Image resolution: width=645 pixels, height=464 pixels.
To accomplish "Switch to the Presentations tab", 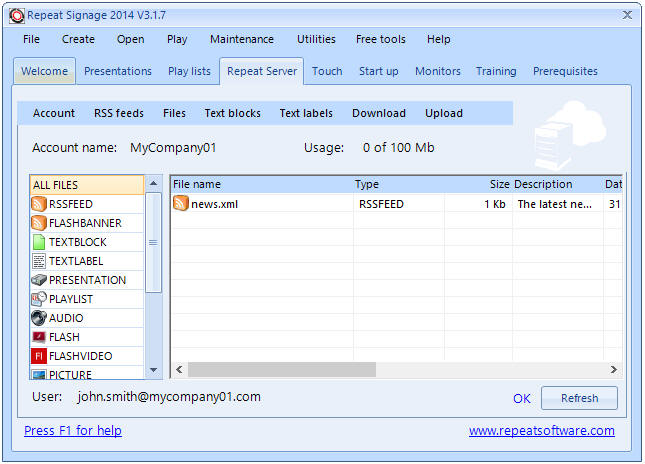I will tap(118, 71).
